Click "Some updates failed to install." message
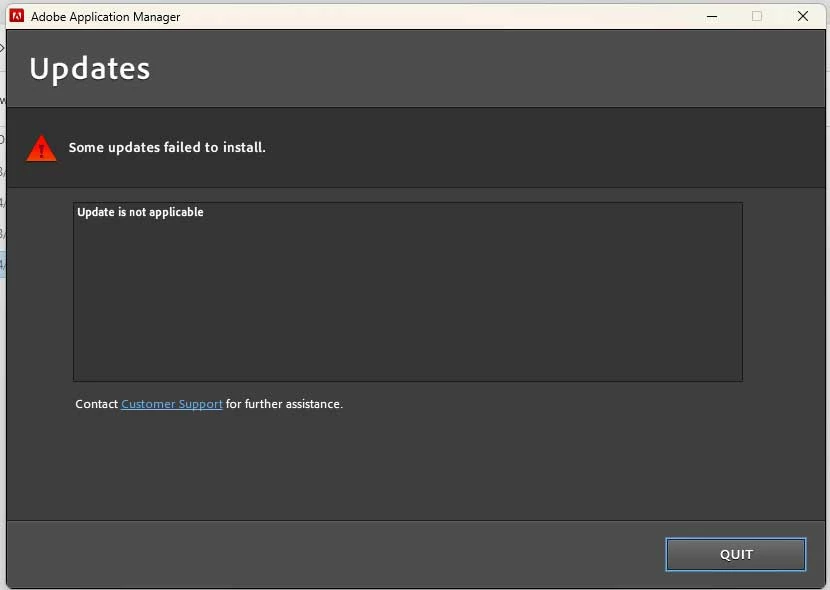This screenshot has height=590, width=830. coord(167,147)
